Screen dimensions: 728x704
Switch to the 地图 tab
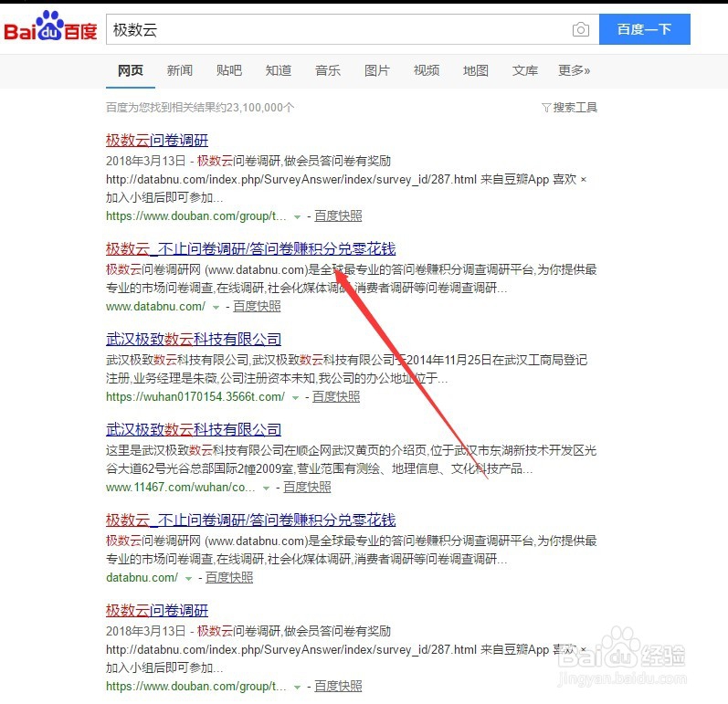(x=475, y=70)
